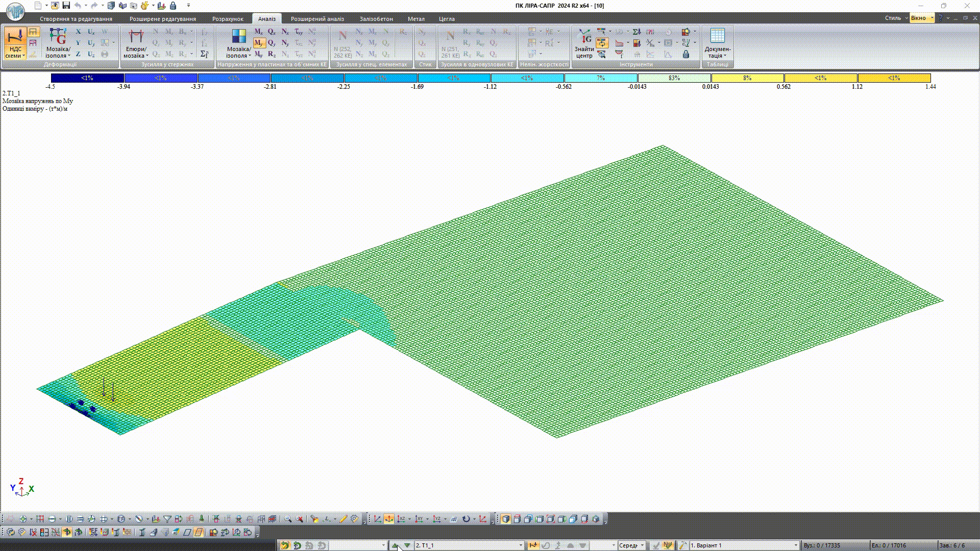Open the 1. Варіант 1 dropdown
Viewport: 980px width, 551px height.
(795, 545)
